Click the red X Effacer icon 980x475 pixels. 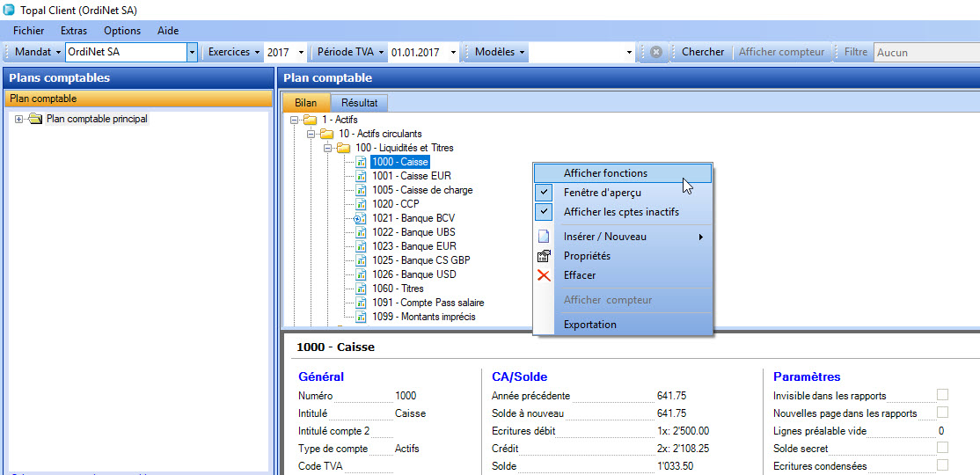point(544,275)
